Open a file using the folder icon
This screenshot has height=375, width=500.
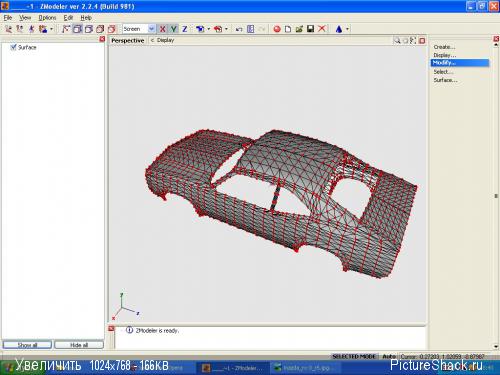(x=299, y=29)
